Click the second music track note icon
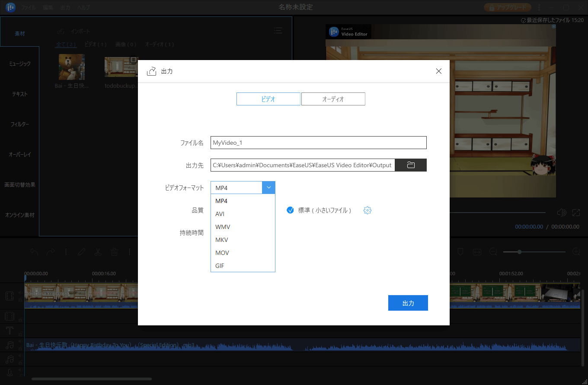588x385 pixels. (x=10, y=359)
